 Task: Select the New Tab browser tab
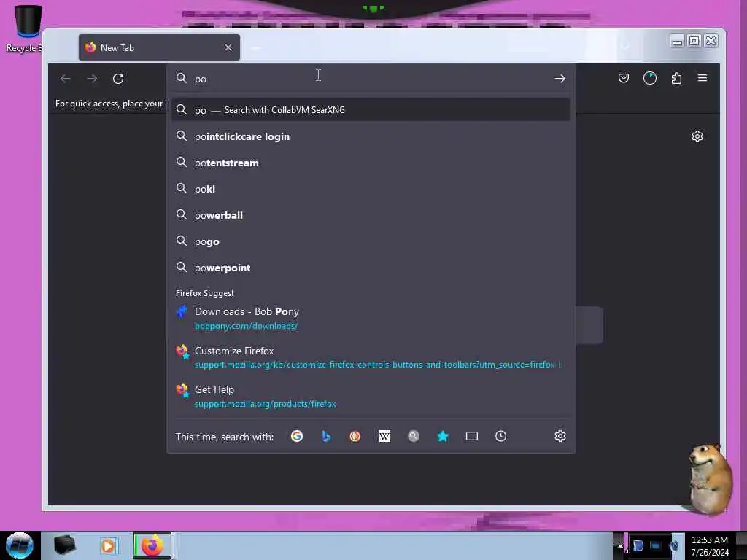tap(159, 47)
